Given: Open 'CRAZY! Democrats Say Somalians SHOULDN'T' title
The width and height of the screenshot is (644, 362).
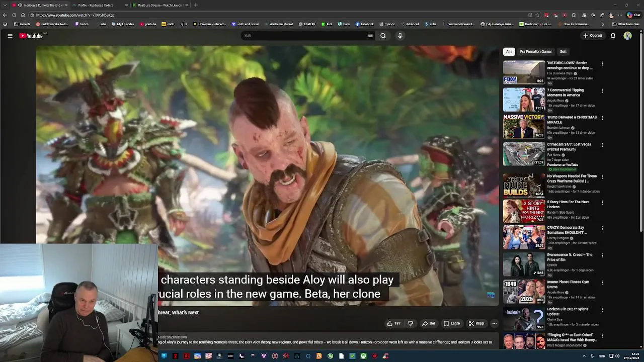Looking at the screenshot, I should point(567,230).
